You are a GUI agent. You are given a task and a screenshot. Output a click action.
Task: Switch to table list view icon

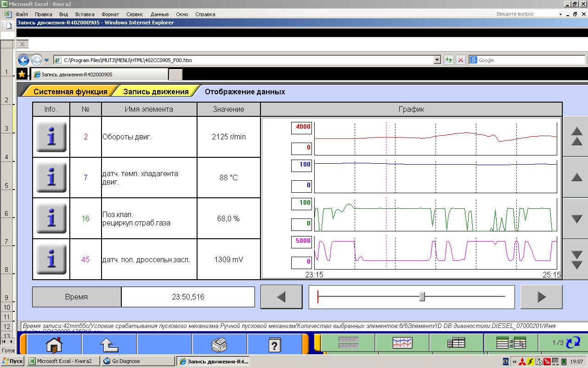456,343
